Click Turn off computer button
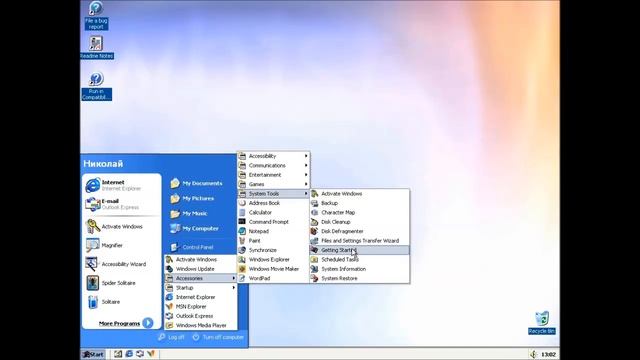 click(x=218, y=337)
